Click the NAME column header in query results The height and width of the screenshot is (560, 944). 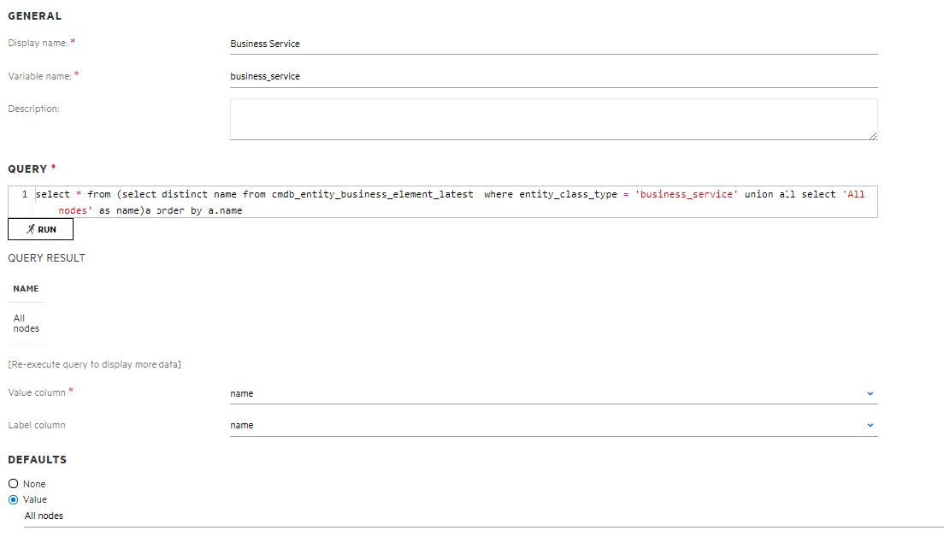click(x=25, y=288)
